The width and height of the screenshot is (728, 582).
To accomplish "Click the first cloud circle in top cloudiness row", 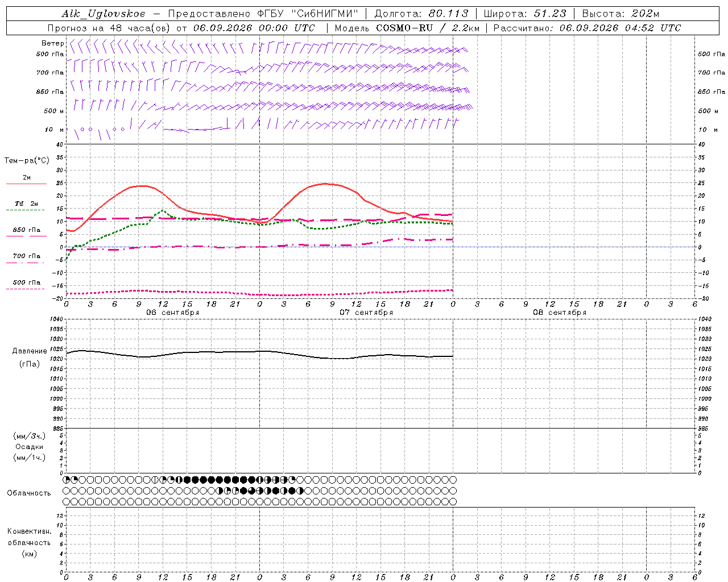I will point(67,480).
